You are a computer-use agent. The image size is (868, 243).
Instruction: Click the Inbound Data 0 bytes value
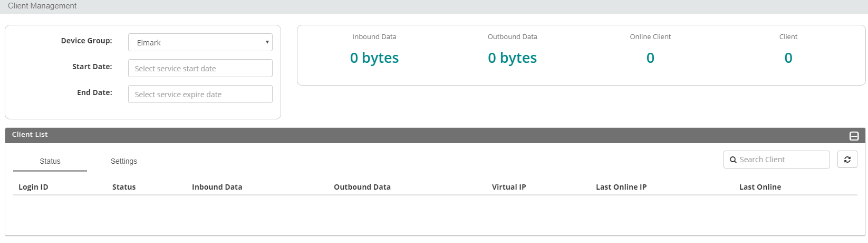(374, 58)
